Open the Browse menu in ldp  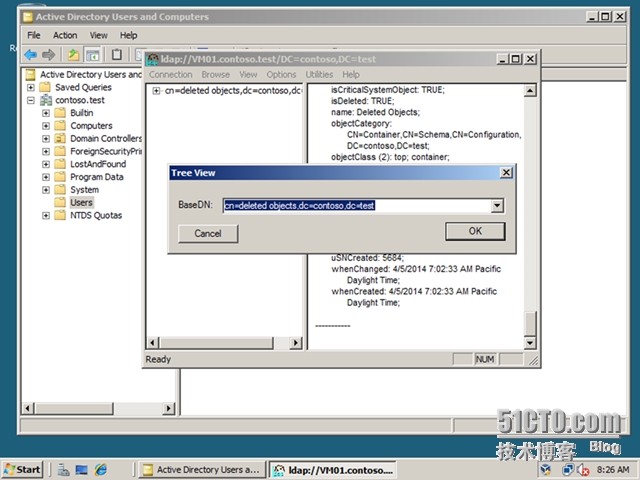pyautogui.click(x=216, y=75)
